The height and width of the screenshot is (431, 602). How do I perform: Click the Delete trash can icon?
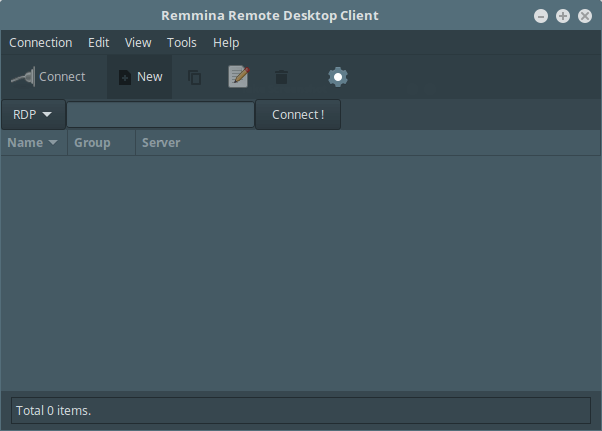(281, 77)
